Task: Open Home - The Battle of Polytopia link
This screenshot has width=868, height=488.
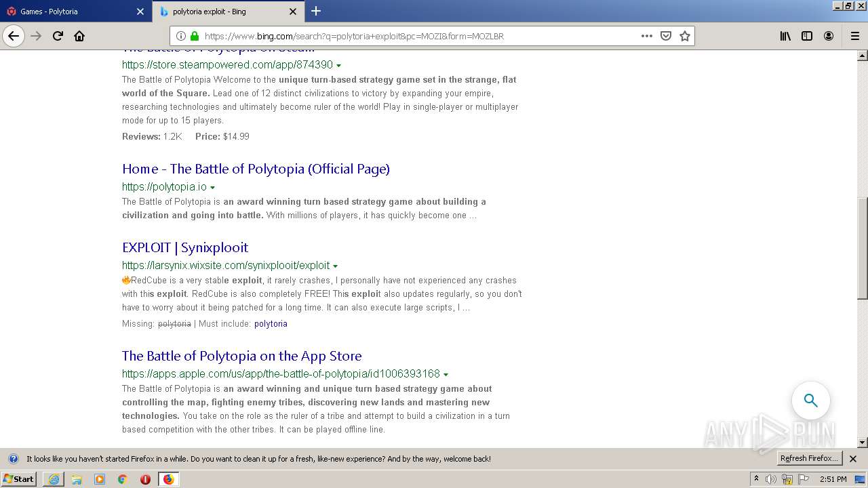Action: (x=256, y=169)
